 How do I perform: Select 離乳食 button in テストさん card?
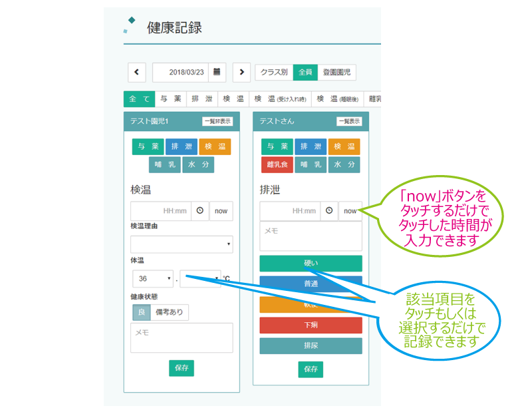point(277,164)
